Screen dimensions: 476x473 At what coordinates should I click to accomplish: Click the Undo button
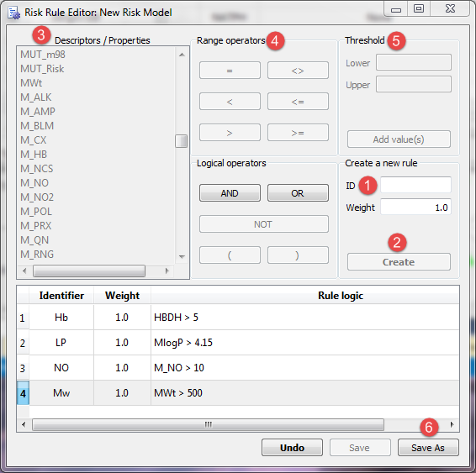tap(292, 448)
